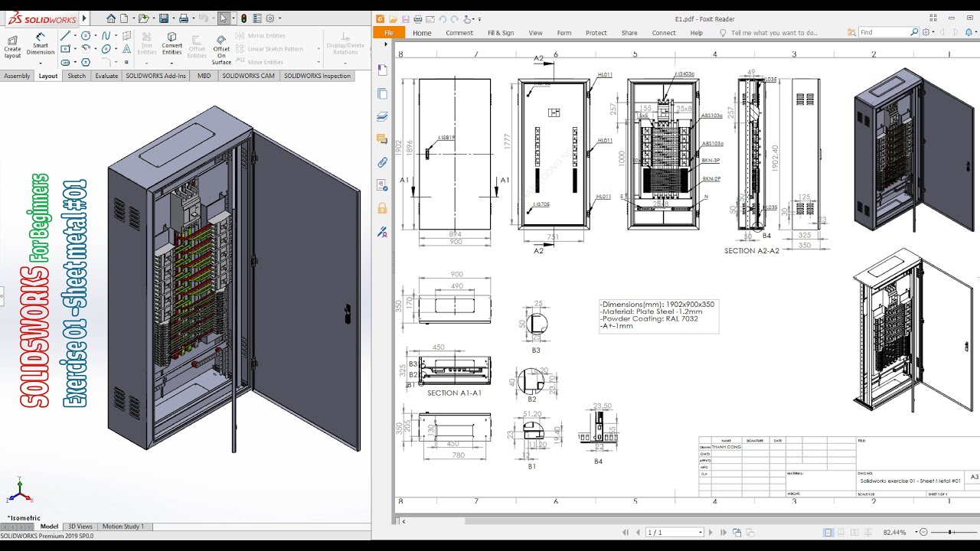Open SolidWorks Options dropdown arrow
Image resolution: width=980 pixels, height=551 pixels.
point(280,18)
